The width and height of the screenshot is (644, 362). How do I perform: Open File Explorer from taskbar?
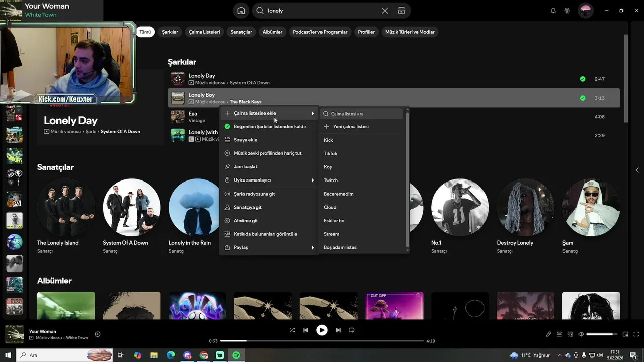click(154, 355)
